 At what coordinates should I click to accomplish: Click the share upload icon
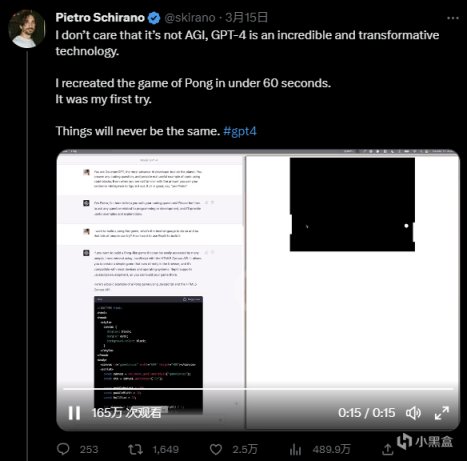[388, 449]
